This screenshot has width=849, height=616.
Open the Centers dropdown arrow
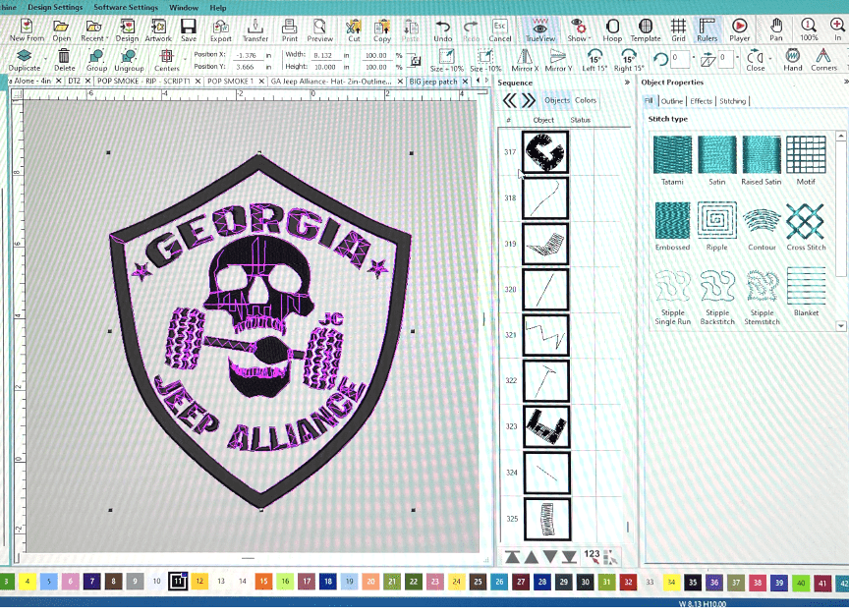coord(186,59)
